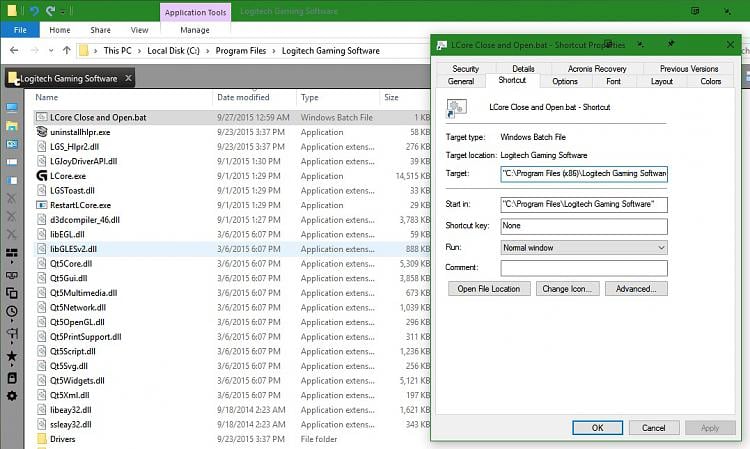
Task: Switch to the Colors tab
Action: click(710, 81)
